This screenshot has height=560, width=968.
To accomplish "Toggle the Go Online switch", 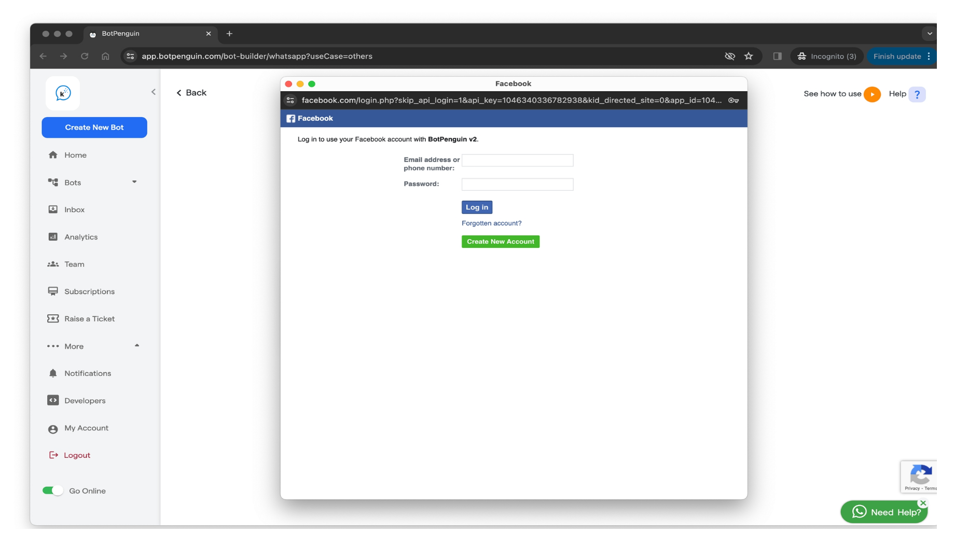I will tap(52, 491).
